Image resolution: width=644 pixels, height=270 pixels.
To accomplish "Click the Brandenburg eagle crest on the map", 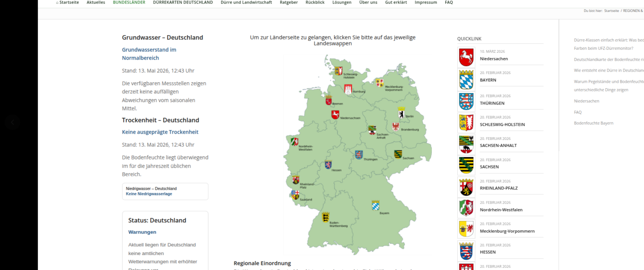I will [x=396, y=127].
